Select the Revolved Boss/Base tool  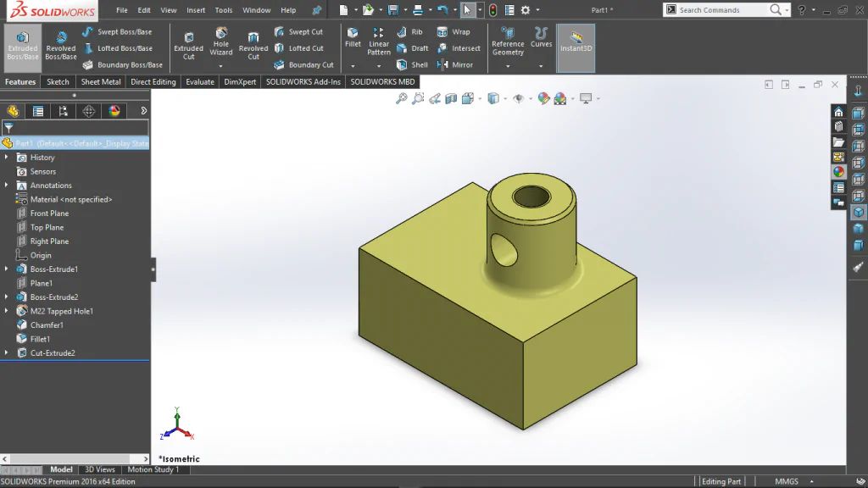pos(61,47)
